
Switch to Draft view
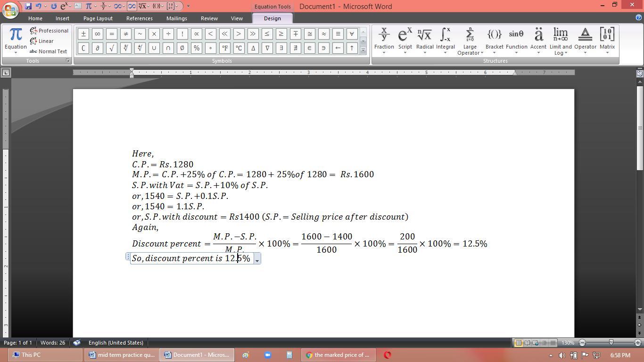[x=553, y=343]
